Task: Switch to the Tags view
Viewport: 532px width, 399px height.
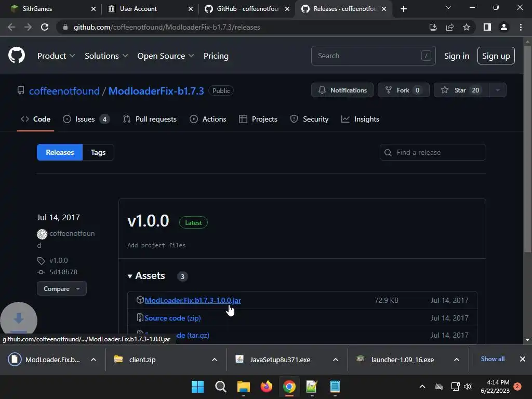Action: pyautogui.click(x=98, y=152)
